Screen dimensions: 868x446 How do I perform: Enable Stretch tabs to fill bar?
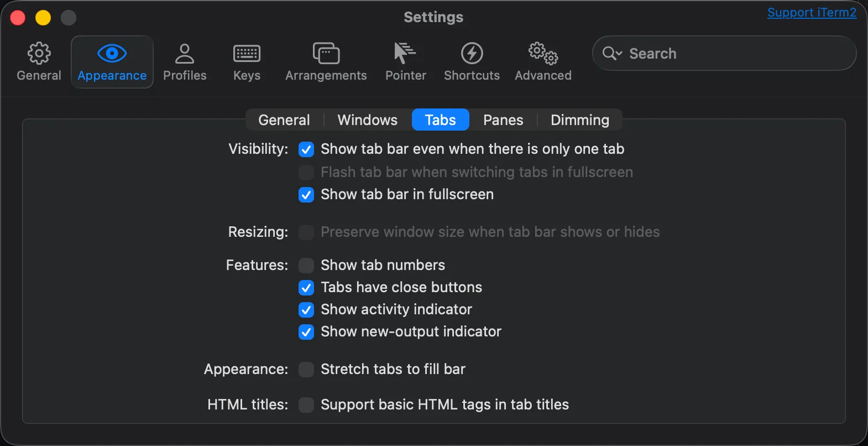point(306,370)
